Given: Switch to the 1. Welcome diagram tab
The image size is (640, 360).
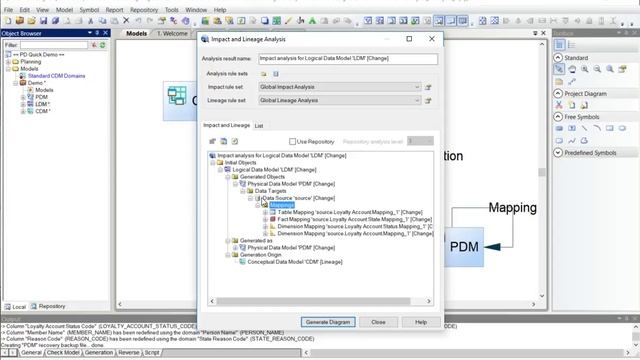Looking at the screenshot, I should point(172,33).
